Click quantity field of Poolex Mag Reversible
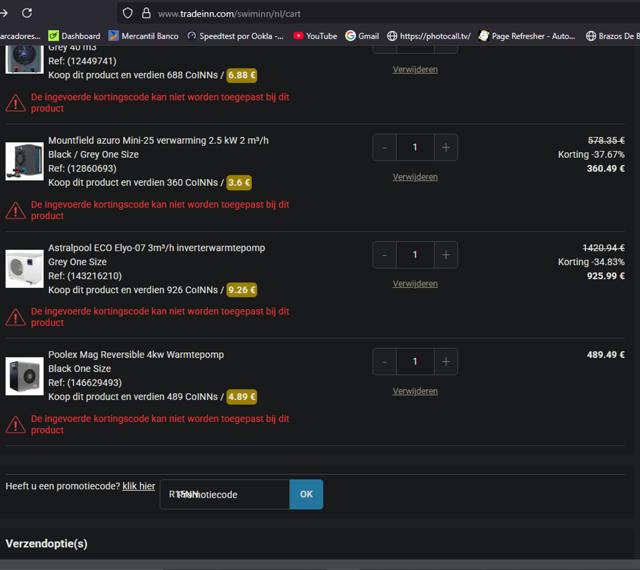 click(x=415, y=362)
